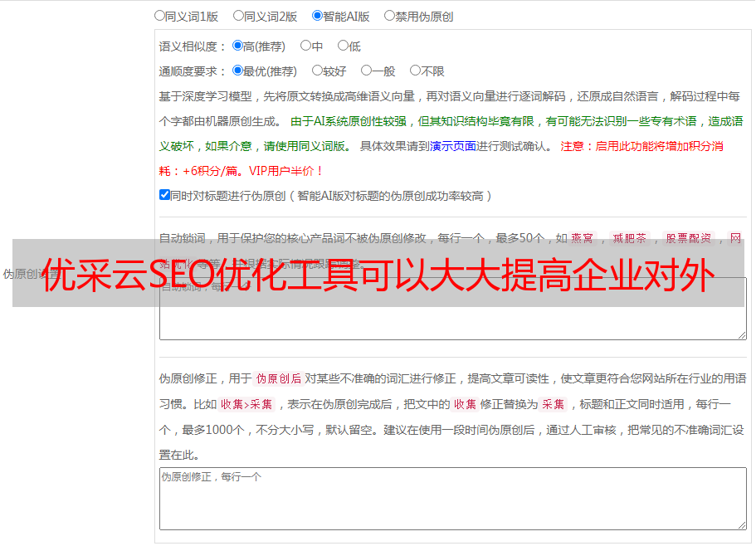Click the 减肥茶 example tag
Screen dimensions: 756x546
(x=629, y=238)
